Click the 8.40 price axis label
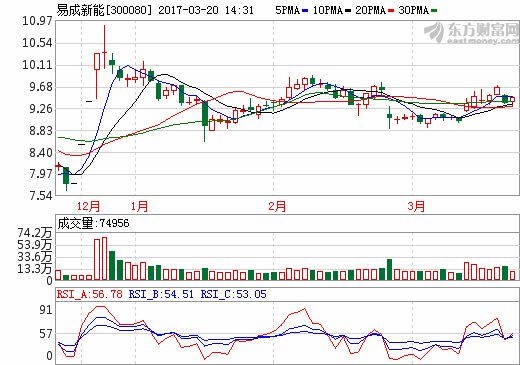 (x=41, y=153)
